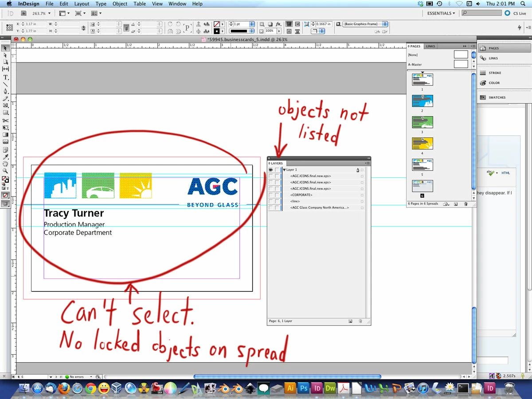Viewport: 532px width, 399px height.
Task: Select the Zoom magnifier tool
Action: tap(5, 171)
